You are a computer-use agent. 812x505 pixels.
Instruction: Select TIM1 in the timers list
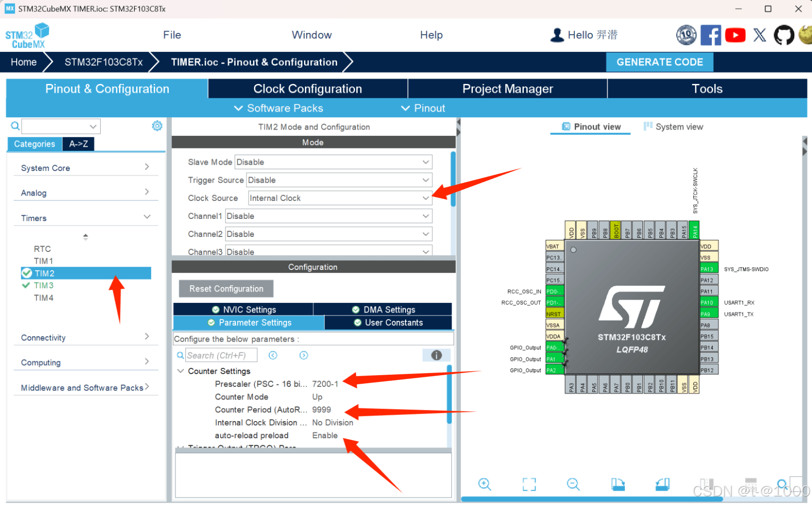[44, 261]
